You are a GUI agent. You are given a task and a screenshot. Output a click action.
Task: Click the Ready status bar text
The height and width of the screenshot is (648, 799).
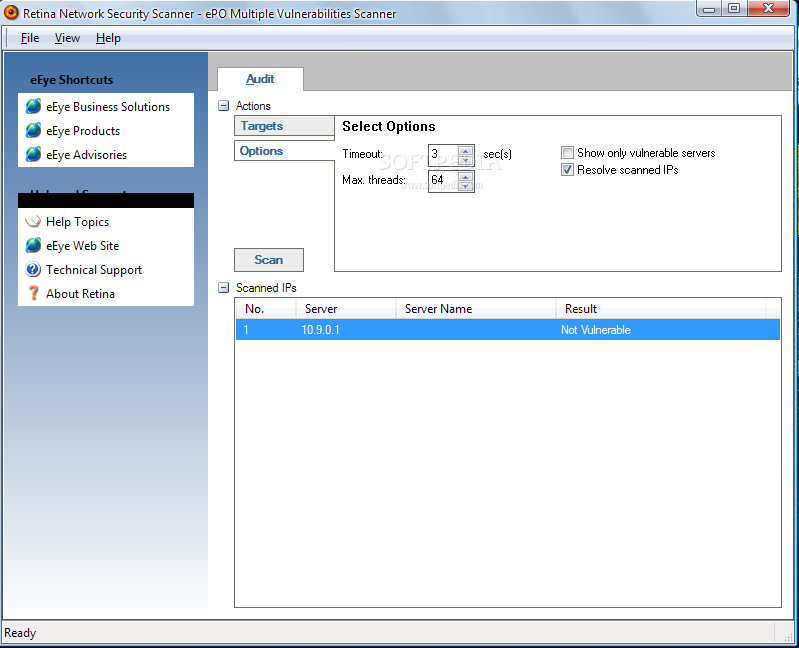point(20,633)
